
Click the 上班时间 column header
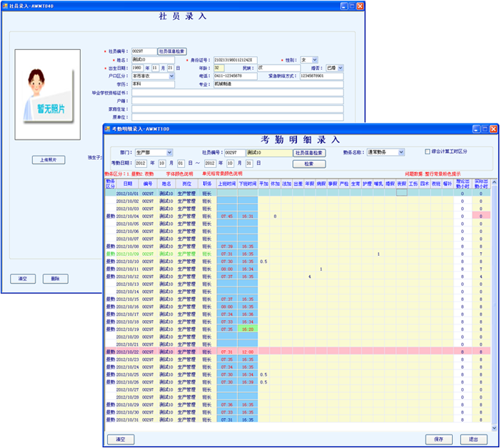click(x=226, y=183)
